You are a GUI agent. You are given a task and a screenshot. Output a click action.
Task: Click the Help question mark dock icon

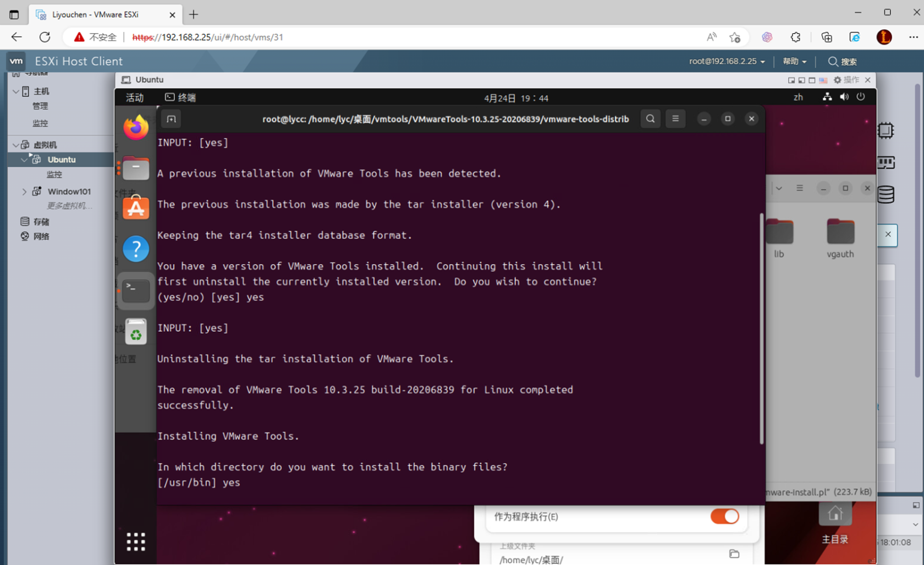coord(136,249)
